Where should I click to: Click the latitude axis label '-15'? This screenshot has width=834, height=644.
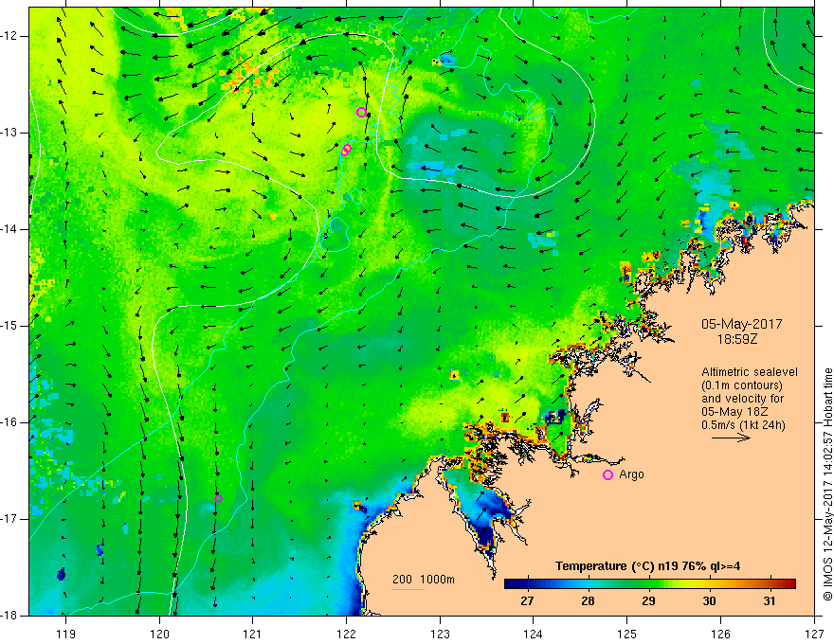coord(9,326)
